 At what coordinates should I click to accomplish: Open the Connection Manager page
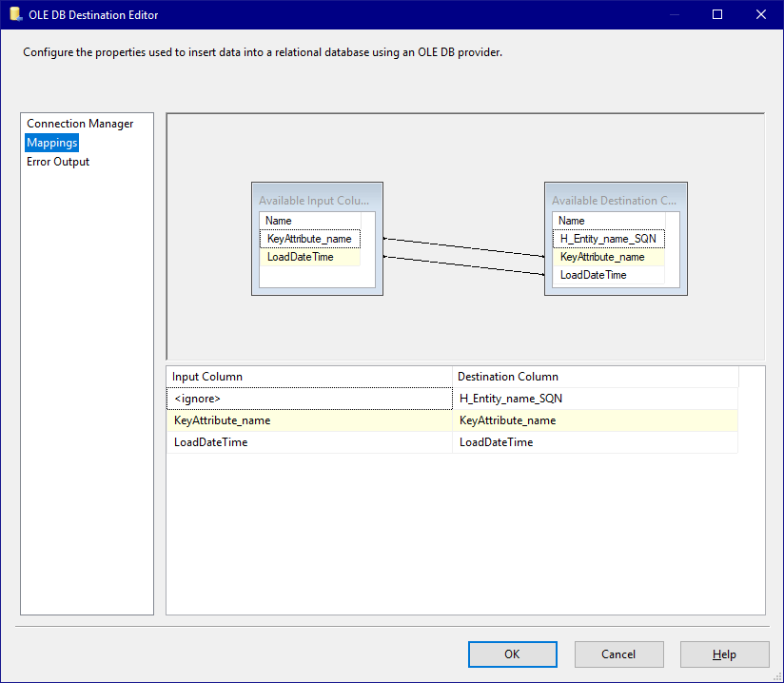pos(80,124)
